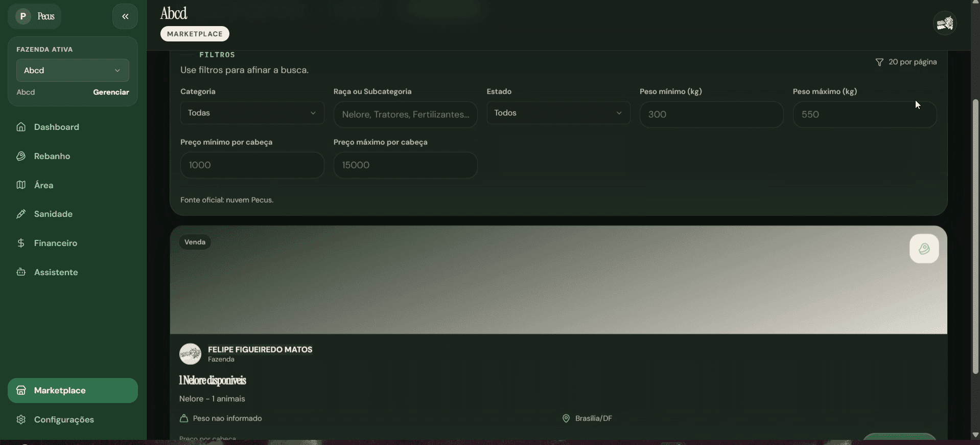The width and height of the screenshot is (980, 445).
Task: Open Rebanho herd icon in sidebar
Action: coord(21,156)
